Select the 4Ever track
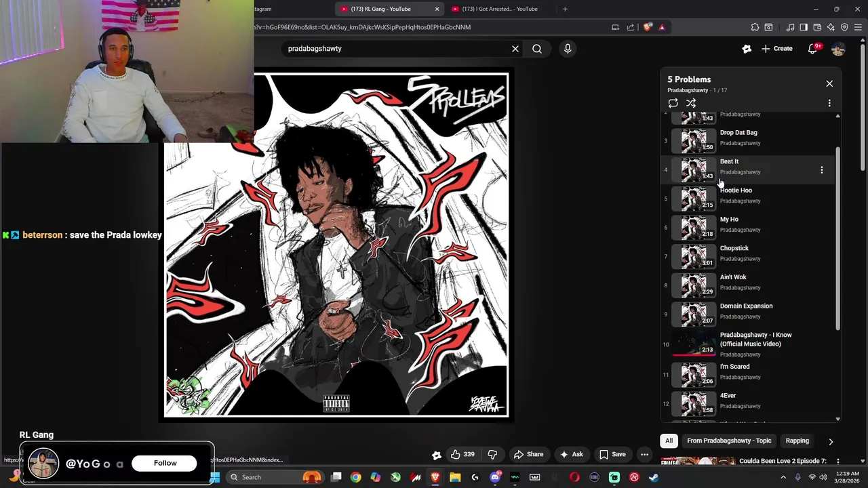The image size is (868, 488). coord(746,404)
